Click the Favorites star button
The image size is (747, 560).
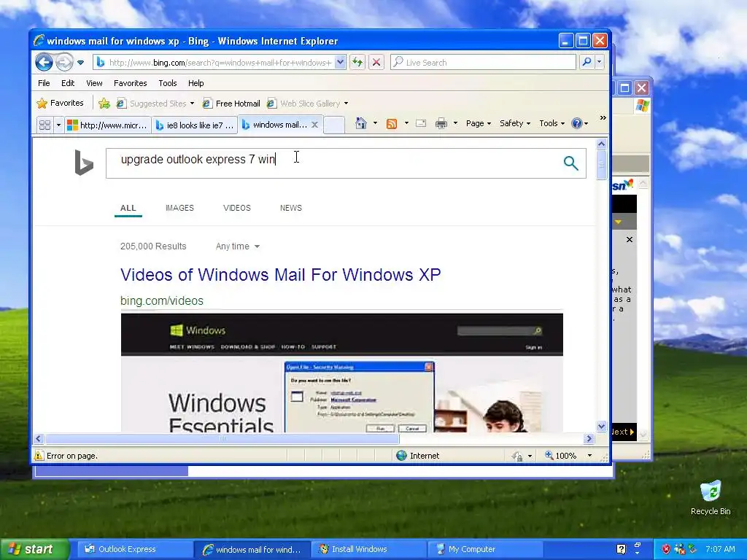(61, 103)
